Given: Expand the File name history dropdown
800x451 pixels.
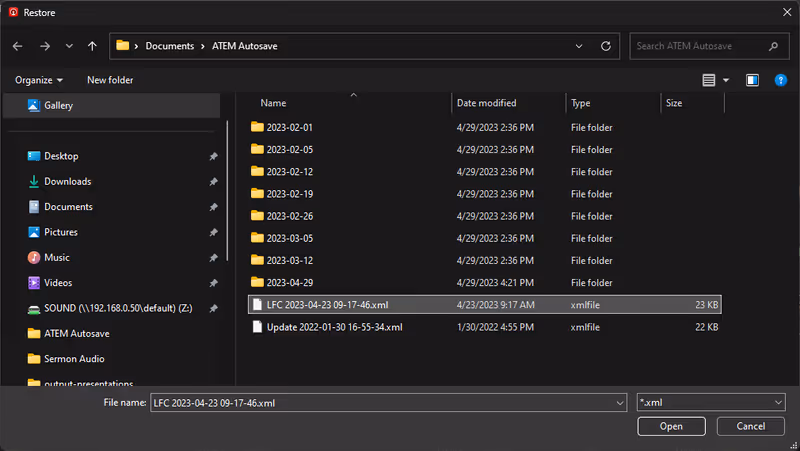Looking at the screenshot, I should coord(620,403).
